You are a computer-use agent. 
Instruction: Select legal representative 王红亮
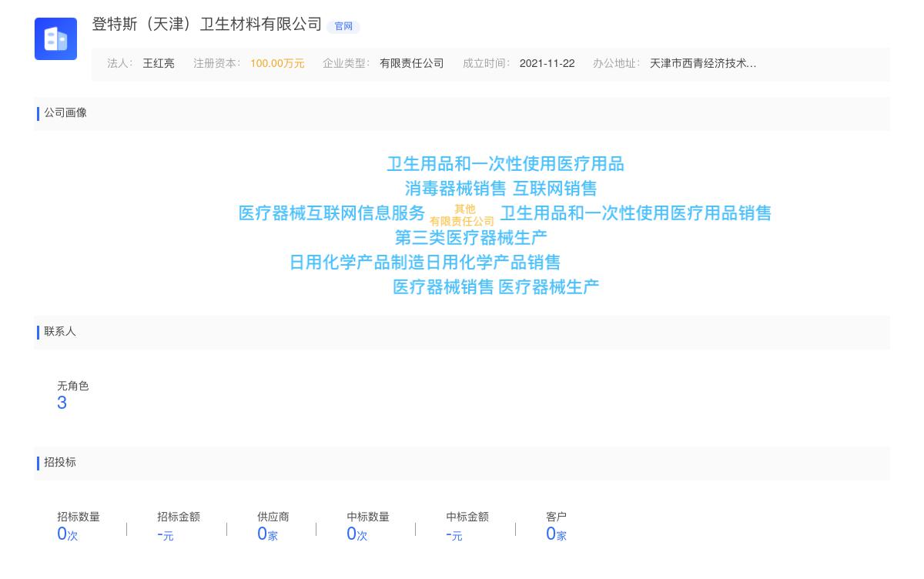pyautogui.click(x=159, y=64)
